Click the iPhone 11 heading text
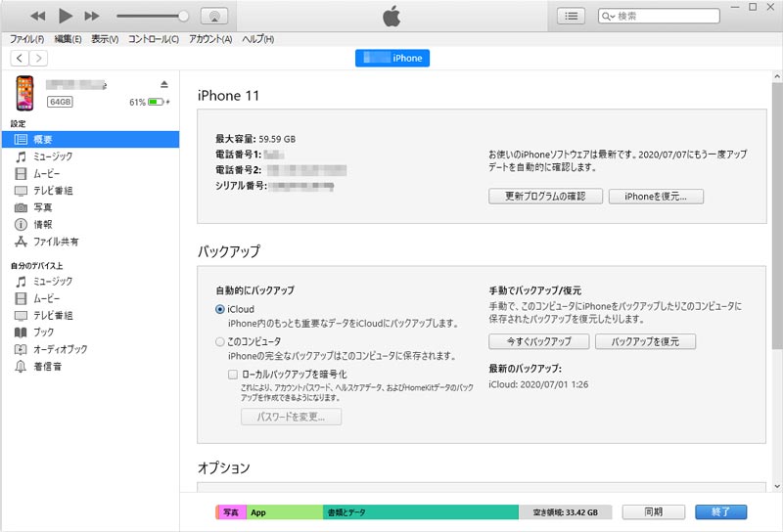 pos(228,95)
